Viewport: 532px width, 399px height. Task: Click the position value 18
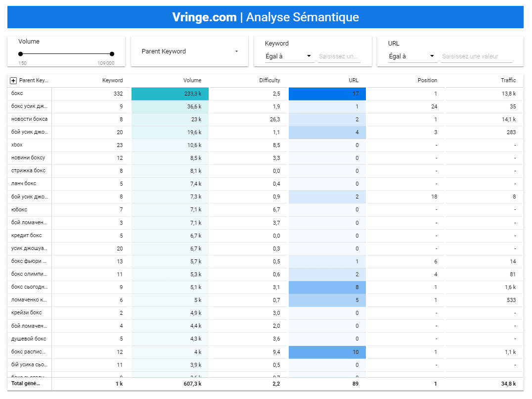[x=434, y=197]
